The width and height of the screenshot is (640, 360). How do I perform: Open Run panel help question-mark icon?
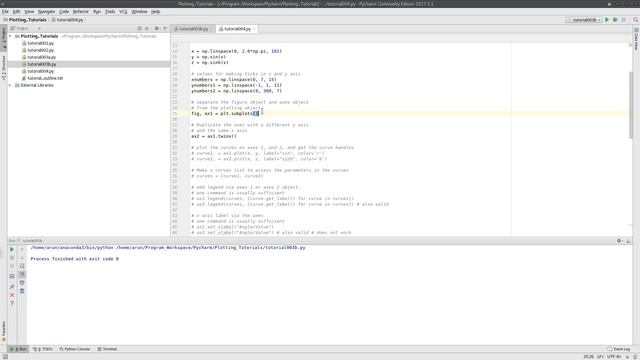pyautogui.click(x=12, y=303)
